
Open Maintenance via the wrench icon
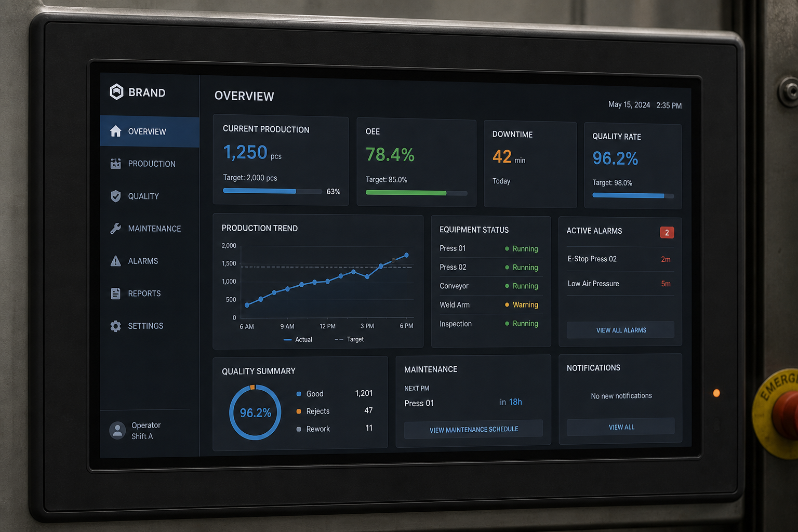(115, 228)
